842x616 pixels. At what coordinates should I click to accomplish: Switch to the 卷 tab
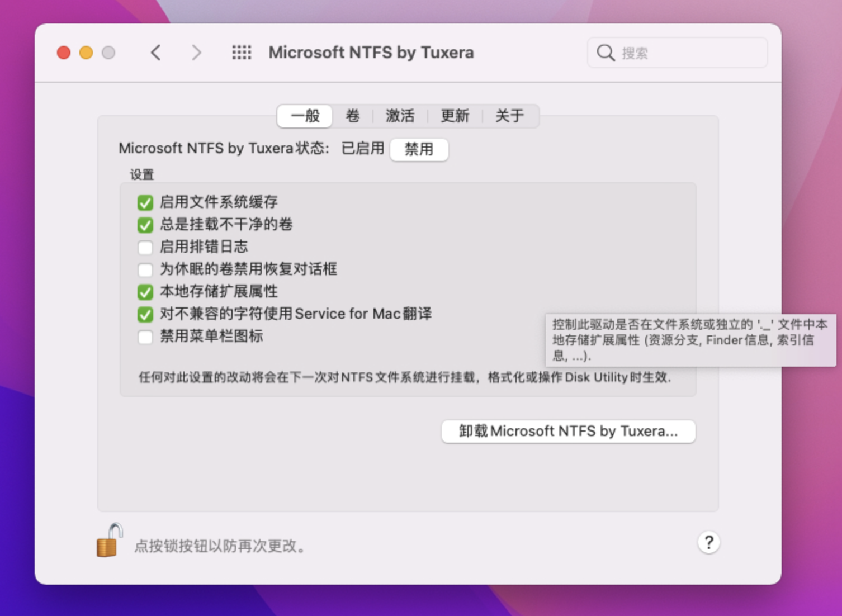352,116
